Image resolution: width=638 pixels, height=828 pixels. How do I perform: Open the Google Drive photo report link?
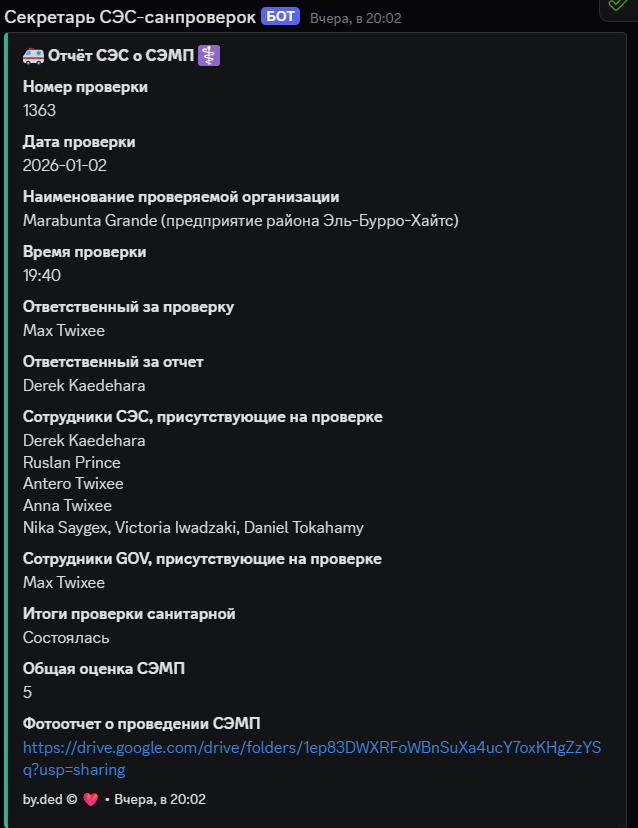(x=311, y=748)
